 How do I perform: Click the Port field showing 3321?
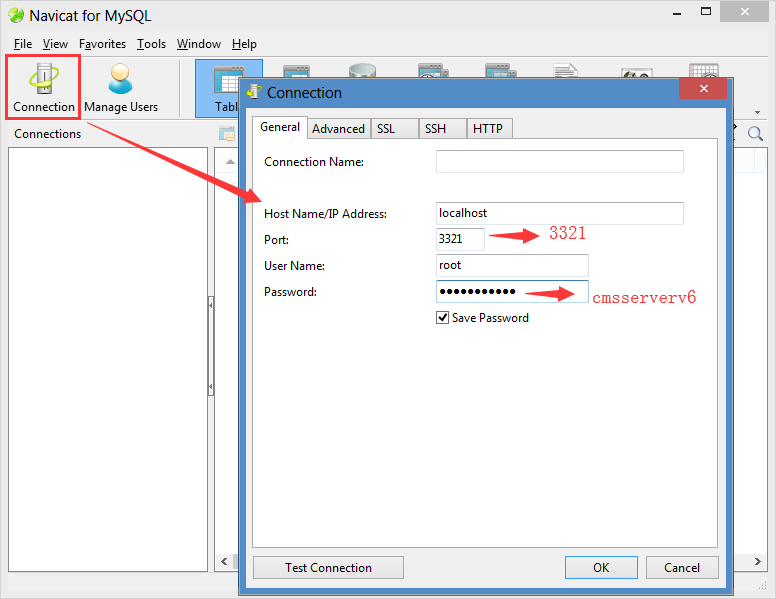pyautogui.click(x=460, y=239)
